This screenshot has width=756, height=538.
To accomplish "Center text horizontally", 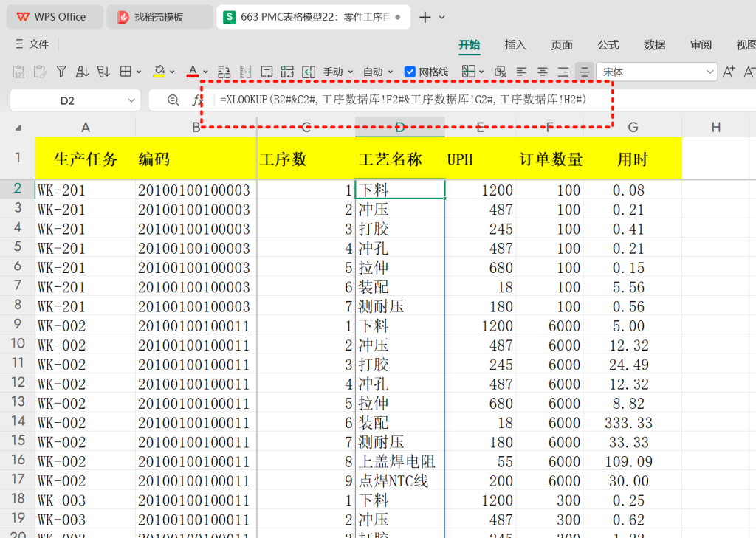I will point(543,72).
